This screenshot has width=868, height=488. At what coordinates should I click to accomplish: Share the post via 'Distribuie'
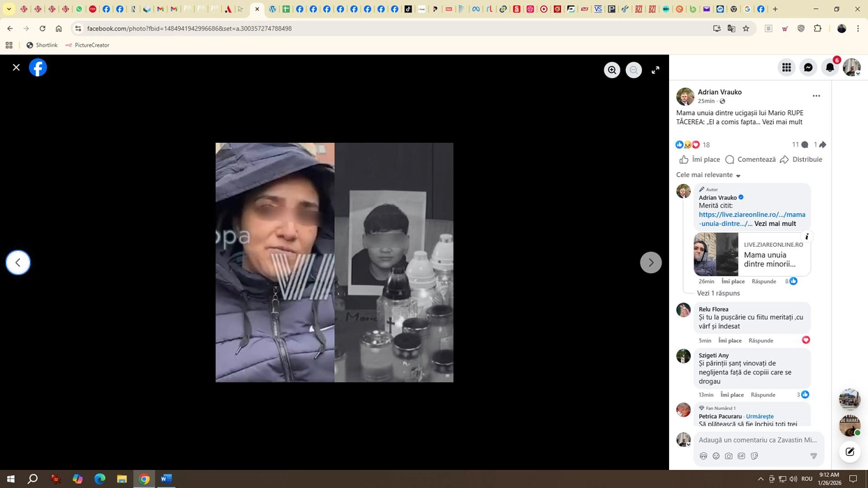(x=801, y=160)
